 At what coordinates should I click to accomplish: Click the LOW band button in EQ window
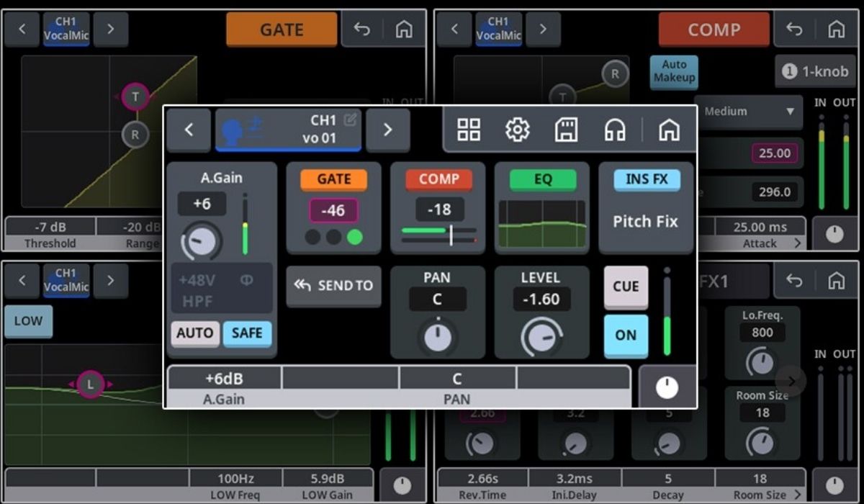[x=28, y=321]
